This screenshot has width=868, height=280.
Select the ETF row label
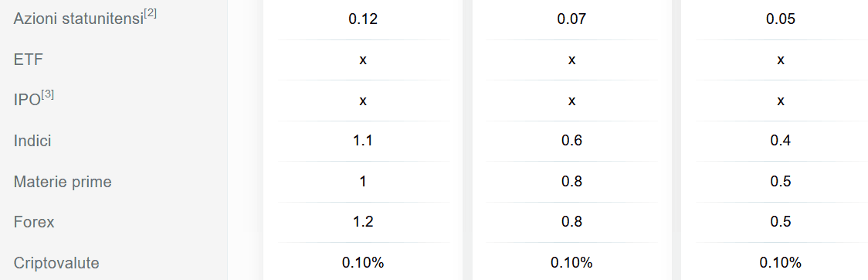click(29, 60)
